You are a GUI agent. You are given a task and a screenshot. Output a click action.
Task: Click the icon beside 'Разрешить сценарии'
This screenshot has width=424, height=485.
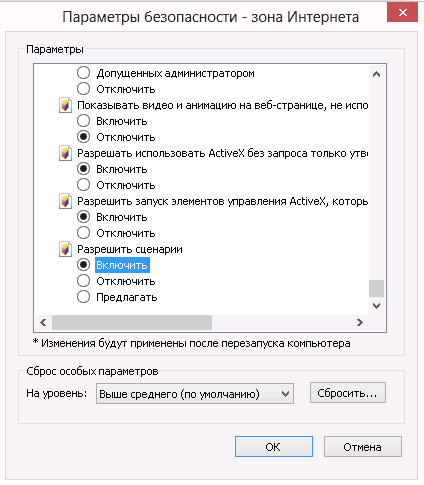click(65, 249)
